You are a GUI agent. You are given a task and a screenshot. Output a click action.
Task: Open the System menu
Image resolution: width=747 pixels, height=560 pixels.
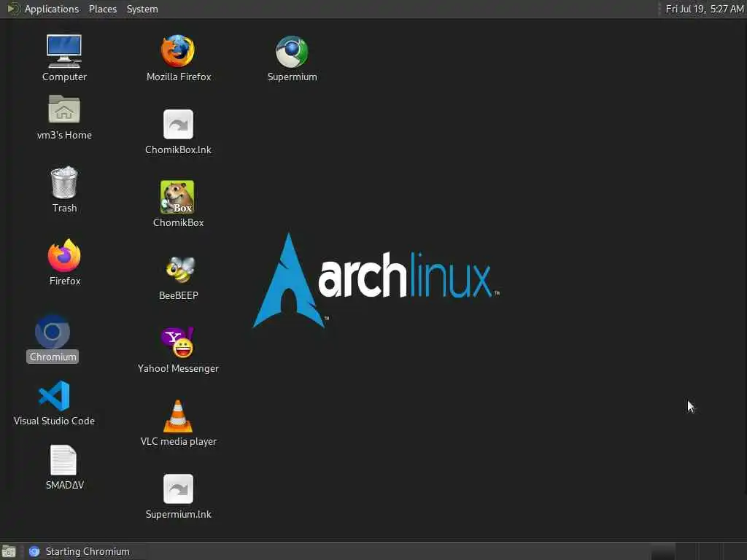click(142, 9)
